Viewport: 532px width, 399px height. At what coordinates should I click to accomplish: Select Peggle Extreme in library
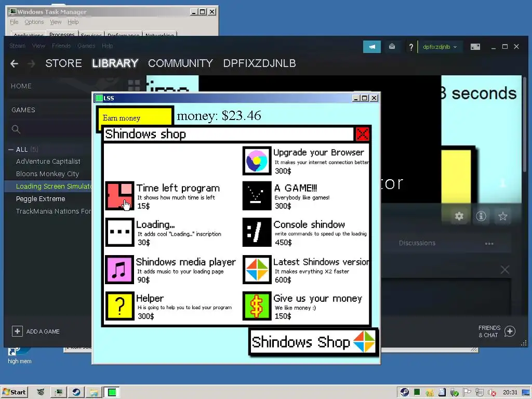point(41,199)
